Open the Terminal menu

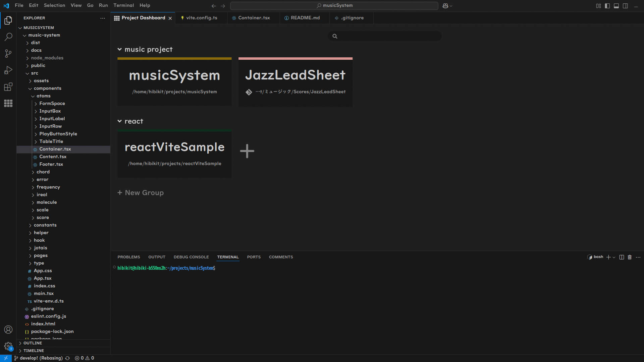pos(123,5)
